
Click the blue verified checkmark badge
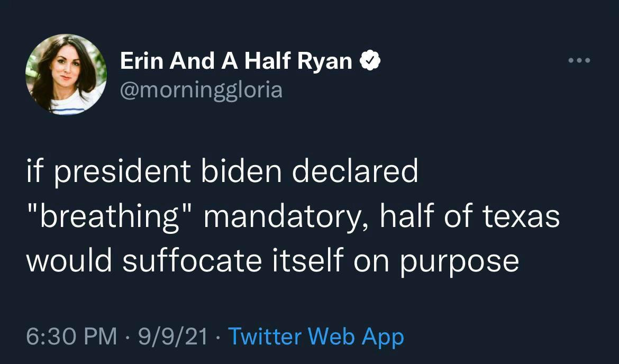370,60
